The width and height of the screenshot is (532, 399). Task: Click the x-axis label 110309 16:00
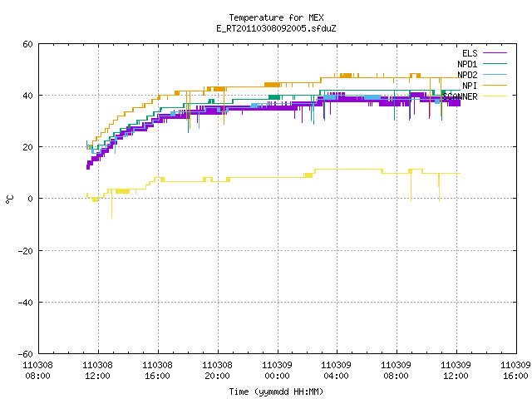click(515, 371)
